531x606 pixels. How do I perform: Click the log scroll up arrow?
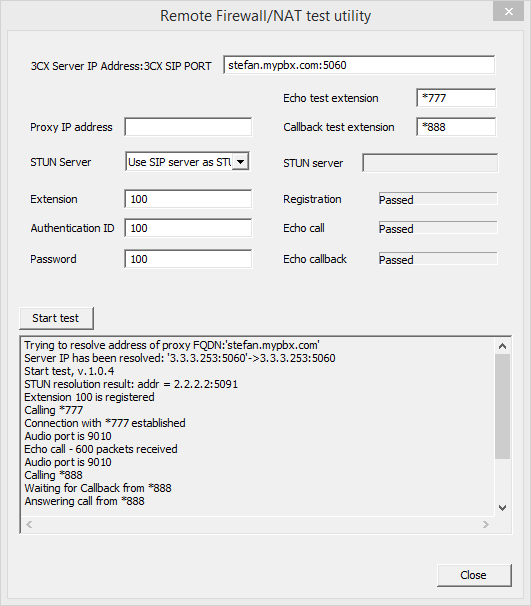[502, 346]
